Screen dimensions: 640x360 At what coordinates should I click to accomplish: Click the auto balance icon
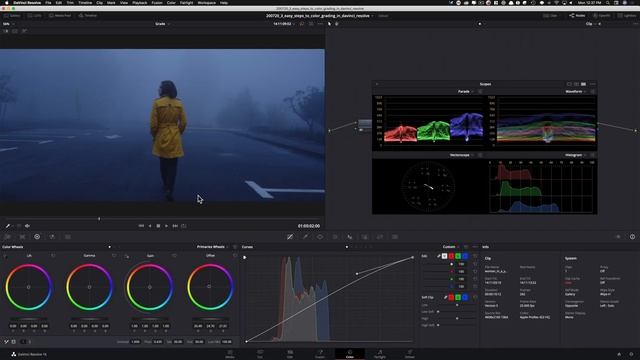point(7,342)
